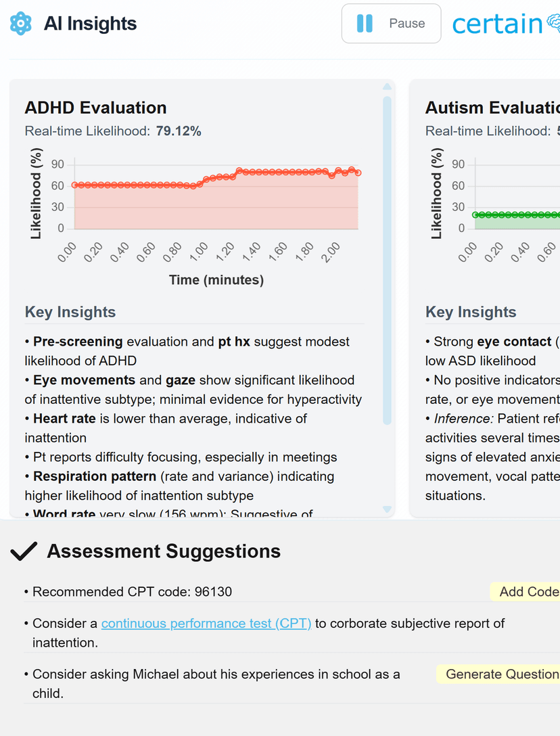Click the down arrow on the ADHD panel scrollbar

pyautogui.click(x=387, y=511)
